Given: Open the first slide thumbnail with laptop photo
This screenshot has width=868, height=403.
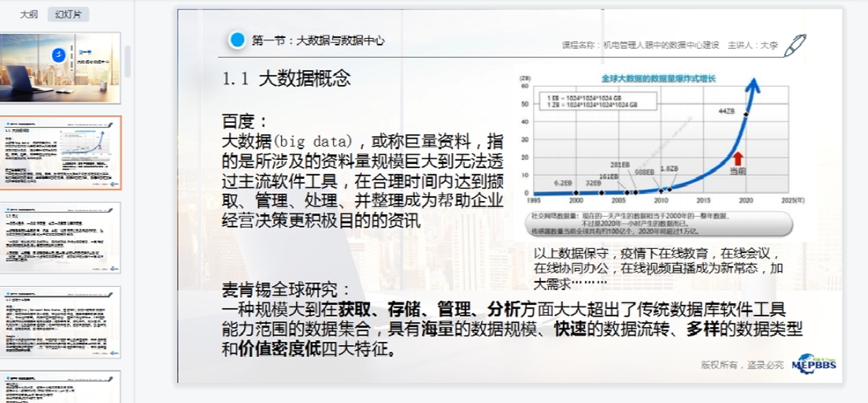Looking at the screenshot, I should [61, 68].
